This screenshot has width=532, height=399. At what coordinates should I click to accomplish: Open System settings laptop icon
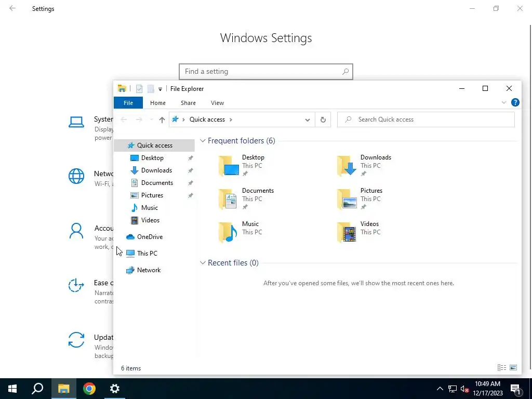point(76,122)
